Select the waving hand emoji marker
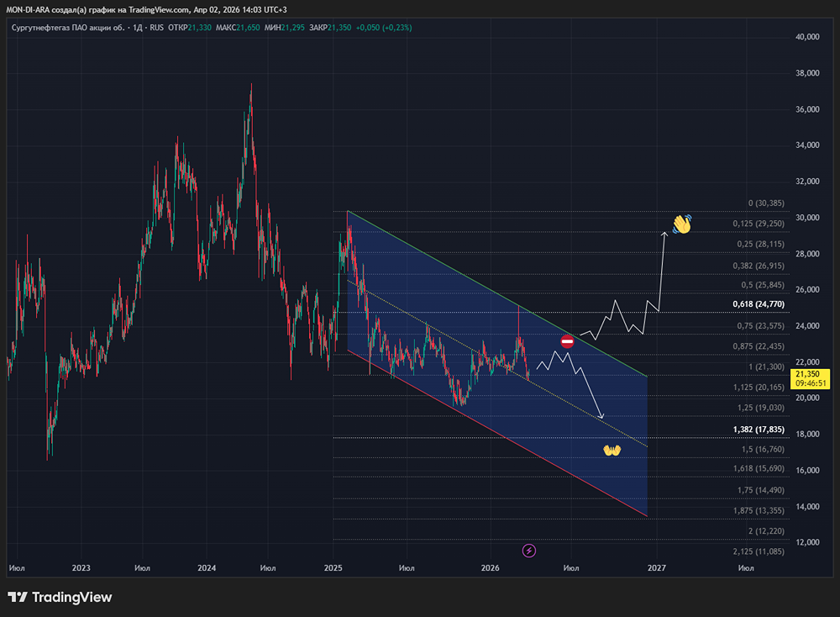This screenshot has height=617, width=840. [x=682, y=224]
